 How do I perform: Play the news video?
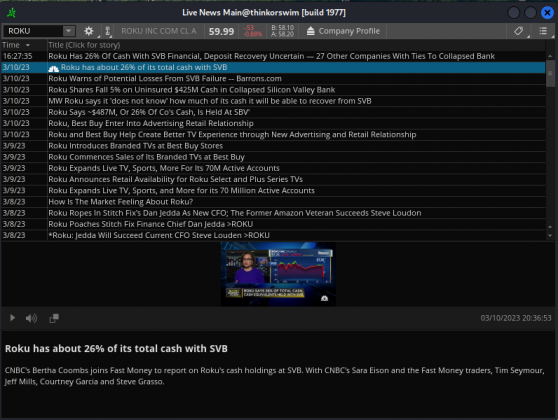[12, 317]
